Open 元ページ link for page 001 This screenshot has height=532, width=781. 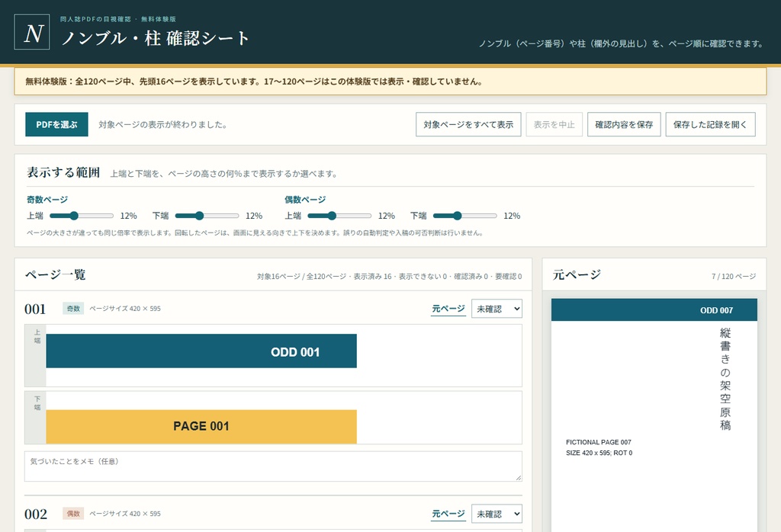click(448, 309)
